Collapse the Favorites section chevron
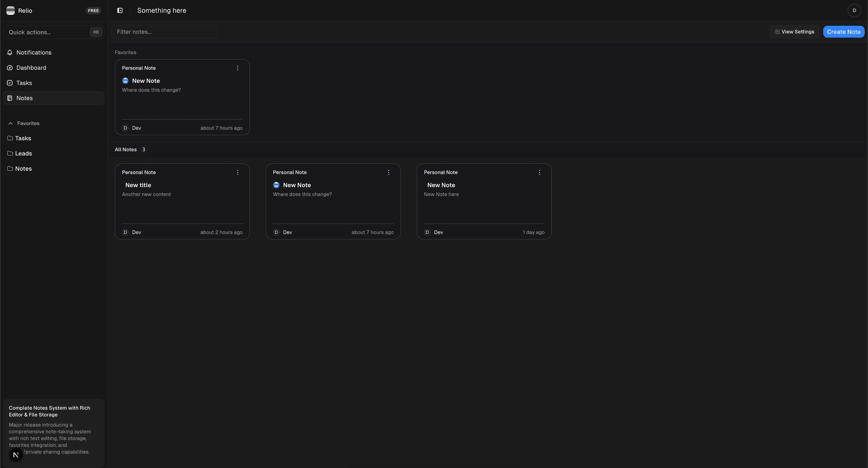The height and width of the screenshot is (468, 868). (10, 123)
